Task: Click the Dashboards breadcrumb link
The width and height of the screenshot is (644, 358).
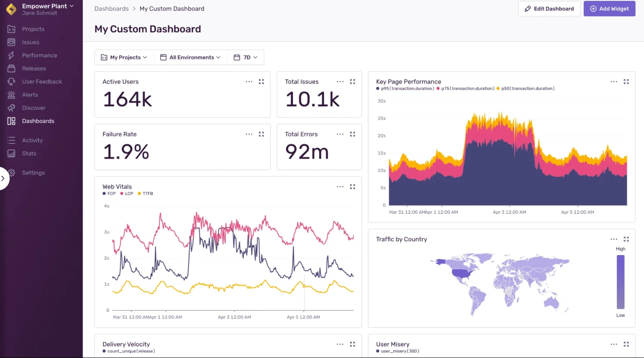Action: pyautogui.click(x=112, y=9)
